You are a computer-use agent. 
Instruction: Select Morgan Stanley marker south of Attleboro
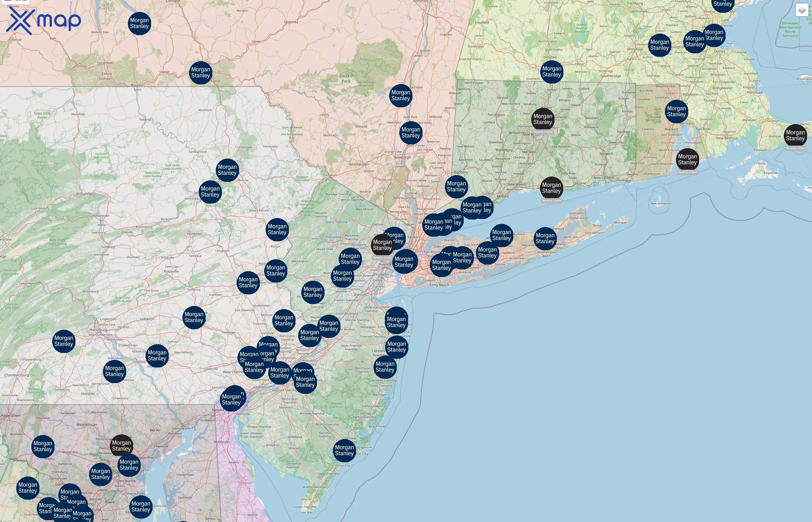click(677, 112)
